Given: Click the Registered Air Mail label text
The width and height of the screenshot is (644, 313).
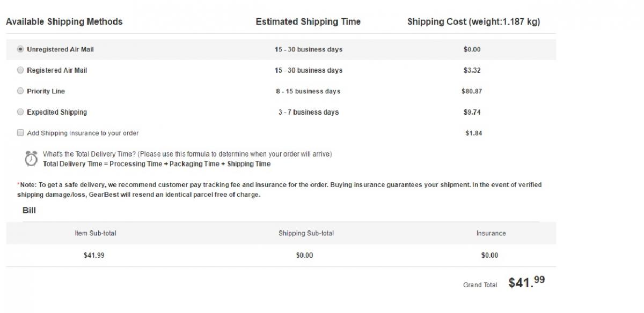Looking at the screenshot, I should (57, 70).
